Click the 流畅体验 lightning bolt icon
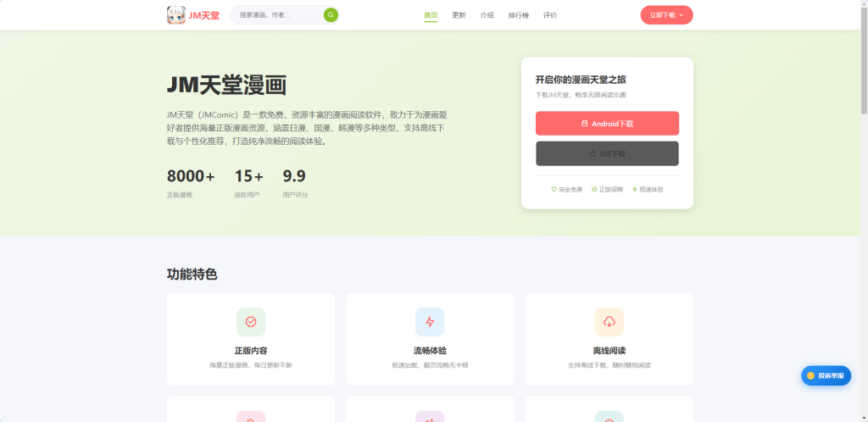Image resolution: width=868 pixels, height=422 pixels. click(430, 321)
